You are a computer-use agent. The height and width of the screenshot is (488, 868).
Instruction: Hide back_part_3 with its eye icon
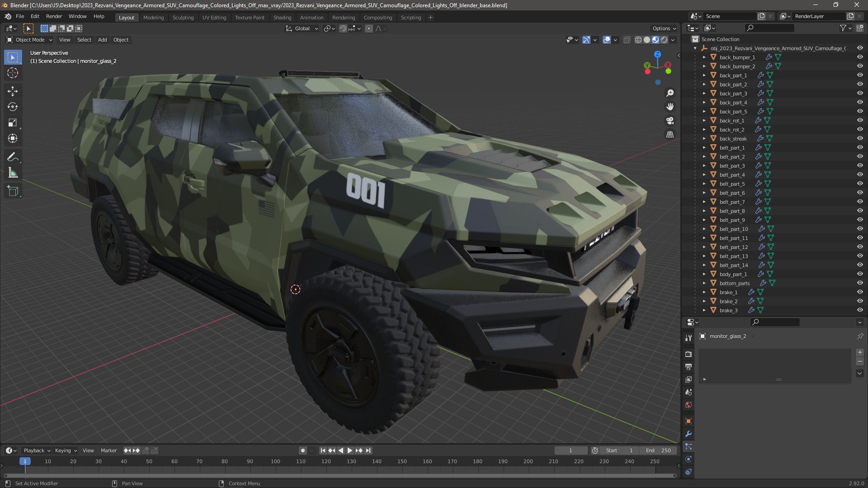tap(860, 94)
